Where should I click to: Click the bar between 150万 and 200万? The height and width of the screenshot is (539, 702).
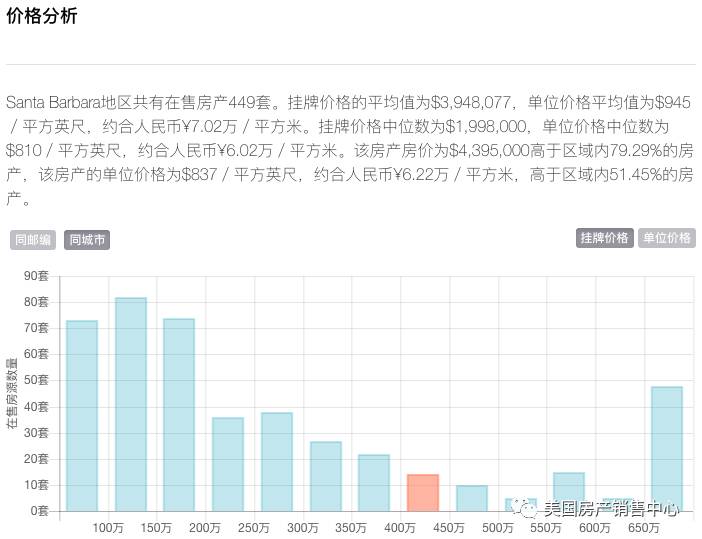coord(179,415)
